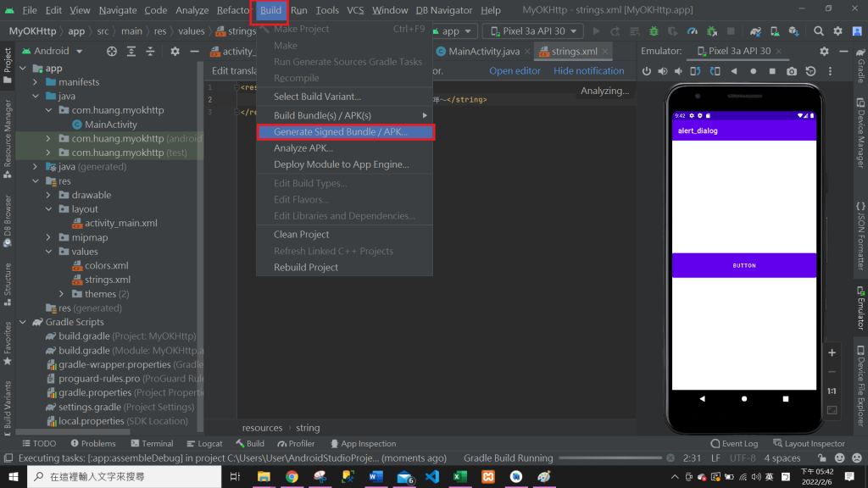868x488 pixels.
Task: Select Build Variant menu entry
Action: pyautogui.click(x=345, y=97)
